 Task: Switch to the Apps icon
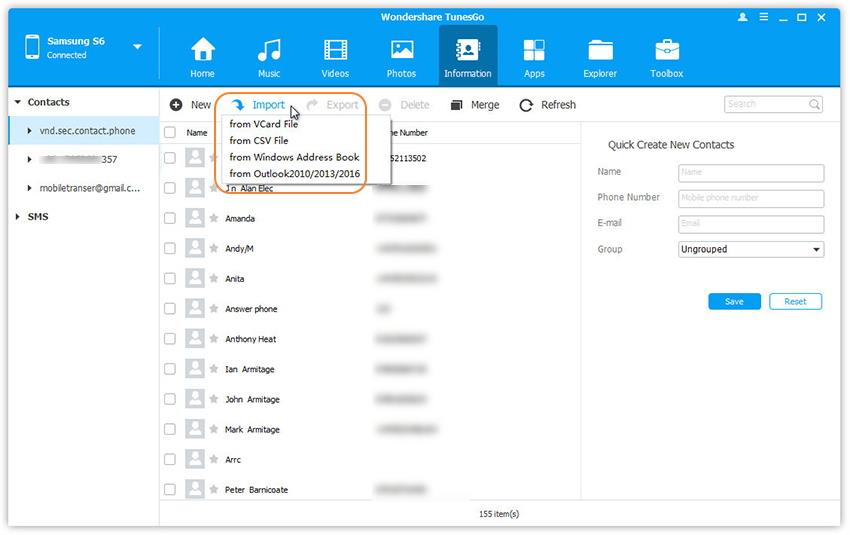[x=534, y=50]
